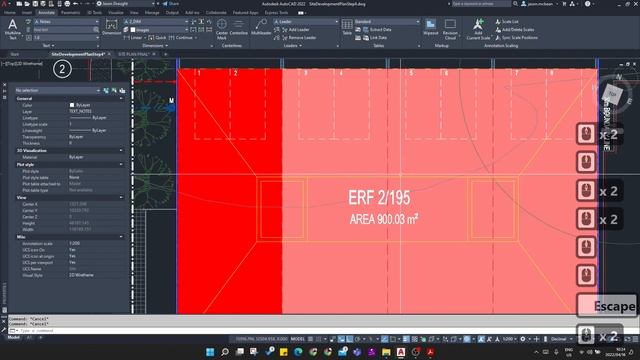The width and height of the screenshot is (640, 360).
Task: Click the new drawing tab plus button
Action: [165, 54]
